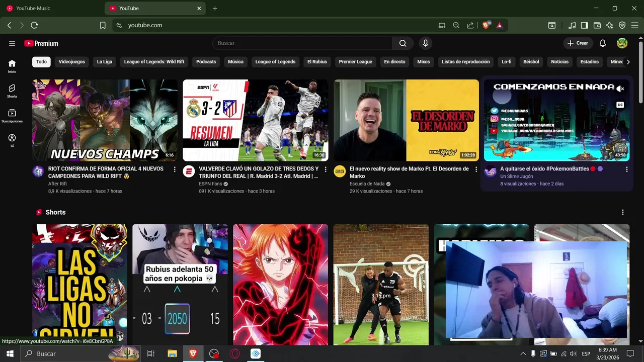
Task: Select the El Rubius filter chip
Action: pos(317,62)
